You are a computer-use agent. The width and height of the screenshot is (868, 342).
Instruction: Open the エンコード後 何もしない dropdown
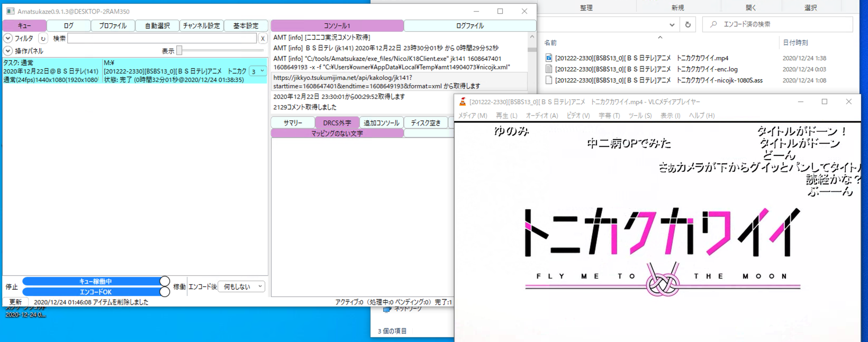(x=241, y=286)
